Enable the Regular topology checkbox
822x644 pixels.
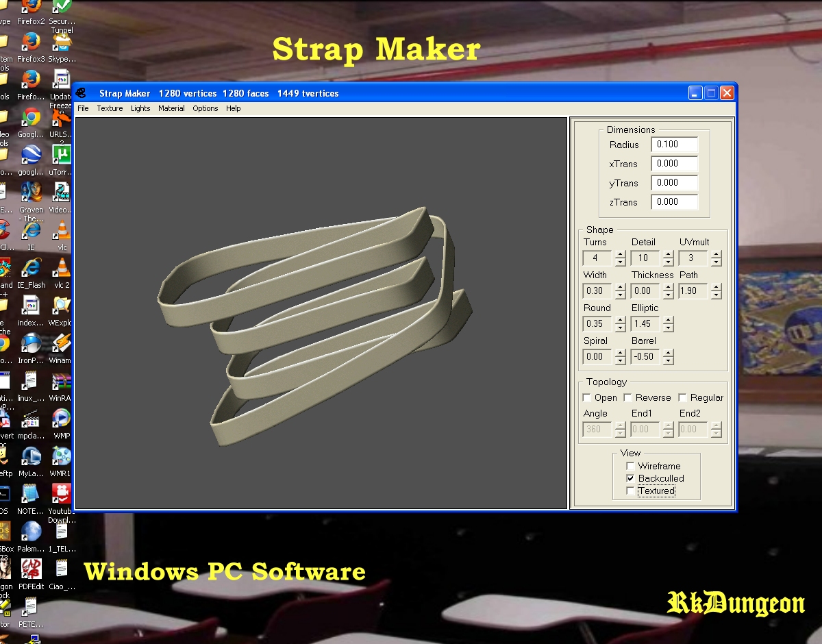[682, 397]
